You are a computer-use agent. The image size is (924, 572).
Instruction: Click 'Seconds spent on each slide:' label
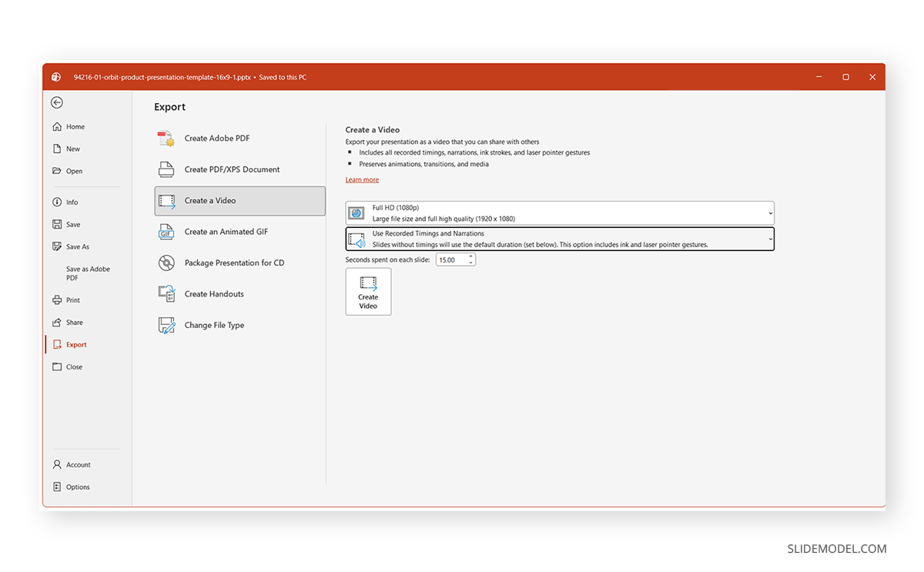pyautogui.click(x=388, y=260)
